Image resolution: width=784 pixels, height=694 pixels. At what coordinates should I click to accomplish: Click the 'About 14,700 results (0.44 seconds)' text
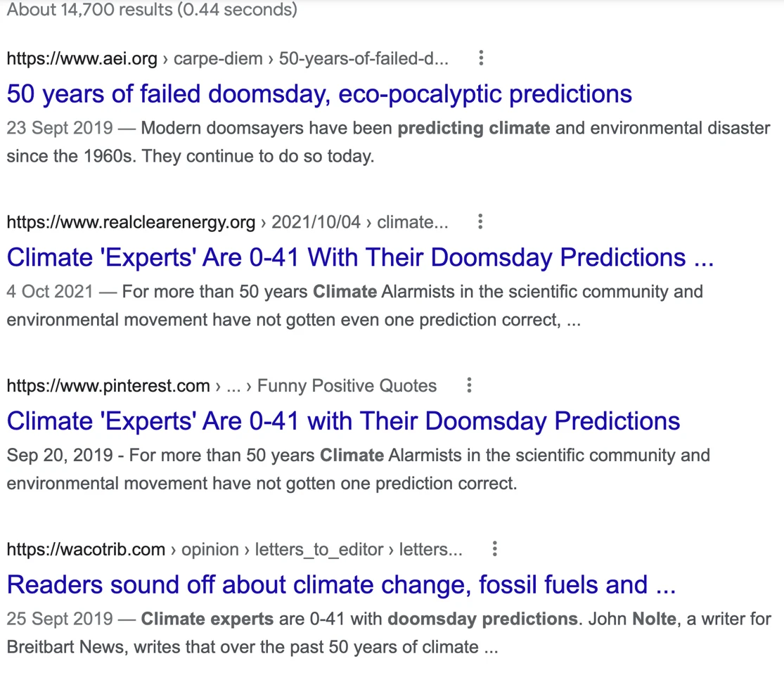[x=152, y=9]
